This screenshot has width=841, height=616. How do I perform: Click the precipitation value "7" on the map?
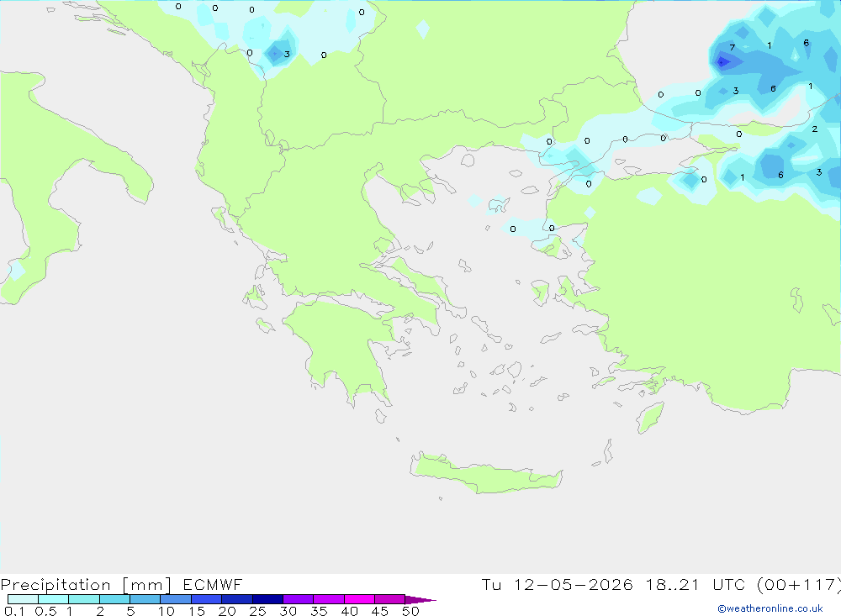(x=733, y=48)
